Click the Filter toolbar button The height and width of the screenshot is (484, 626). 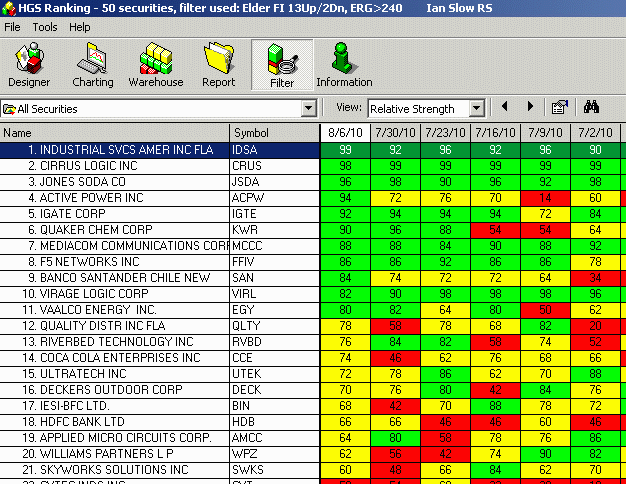[x=282, y=65]
